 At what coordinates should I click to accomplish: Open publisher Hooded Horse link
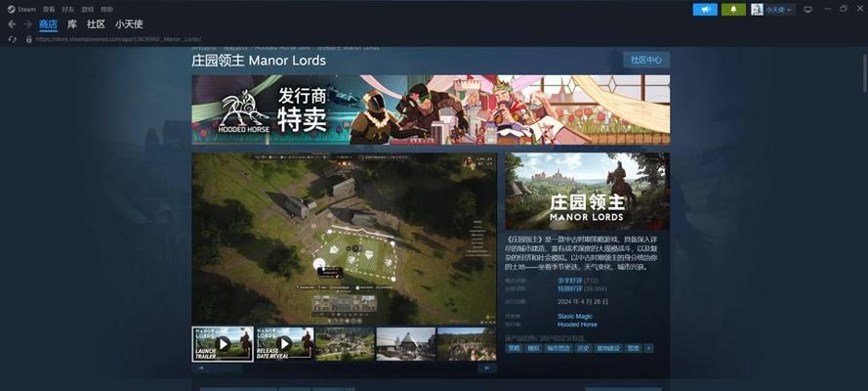tap(577, 324)
